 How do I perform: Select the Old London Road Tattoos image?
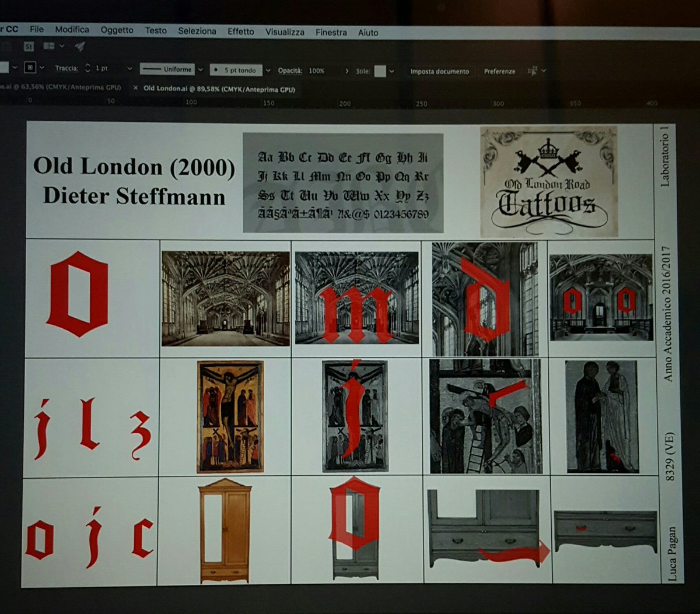(548, 182)
